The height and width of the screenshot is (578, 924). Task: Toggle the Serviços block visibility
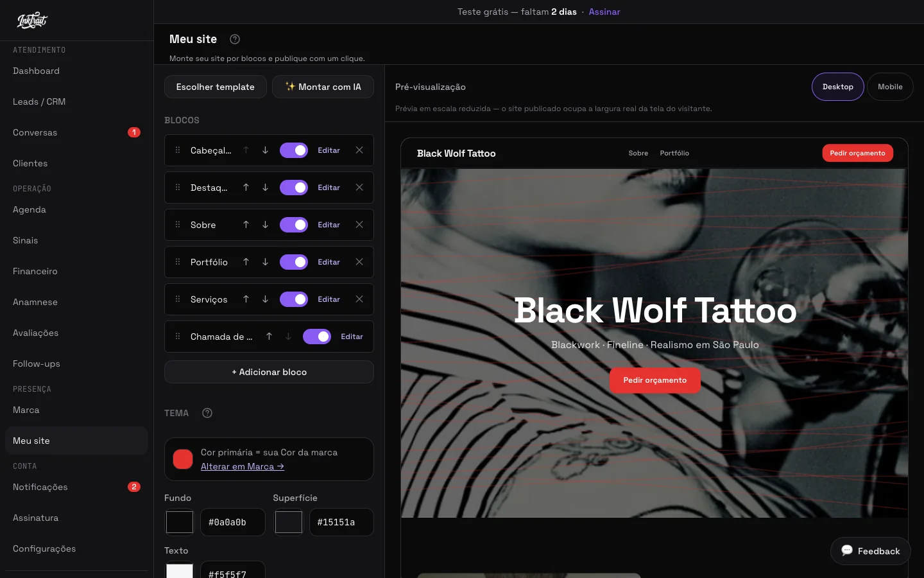coord(294,299)
